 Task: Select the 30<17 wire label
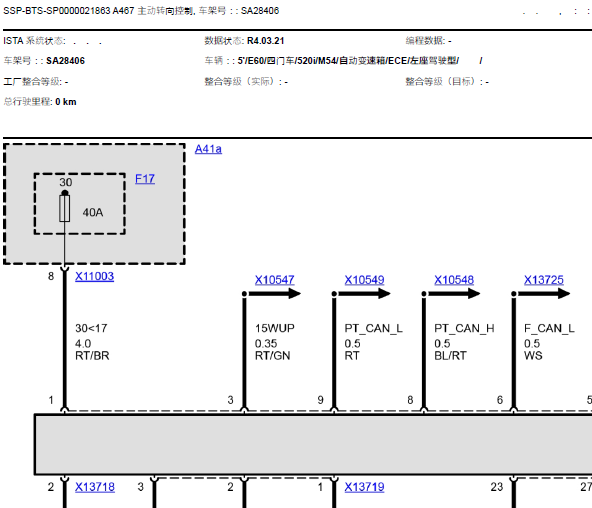(x=91, y=328)
